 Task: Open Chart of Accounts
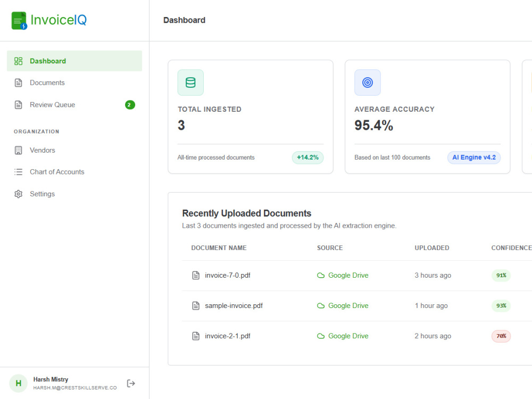74,172
